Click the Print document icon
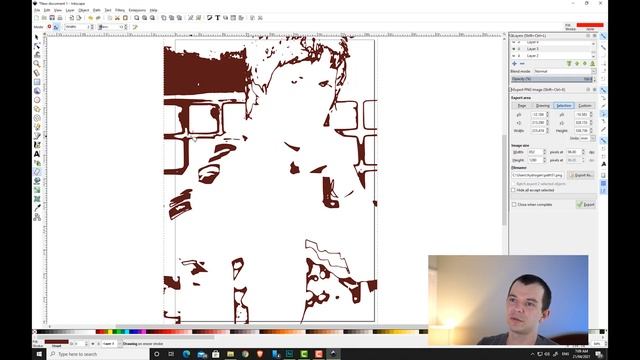The width and height of the screenshot is (640, 360). point(60,18)
